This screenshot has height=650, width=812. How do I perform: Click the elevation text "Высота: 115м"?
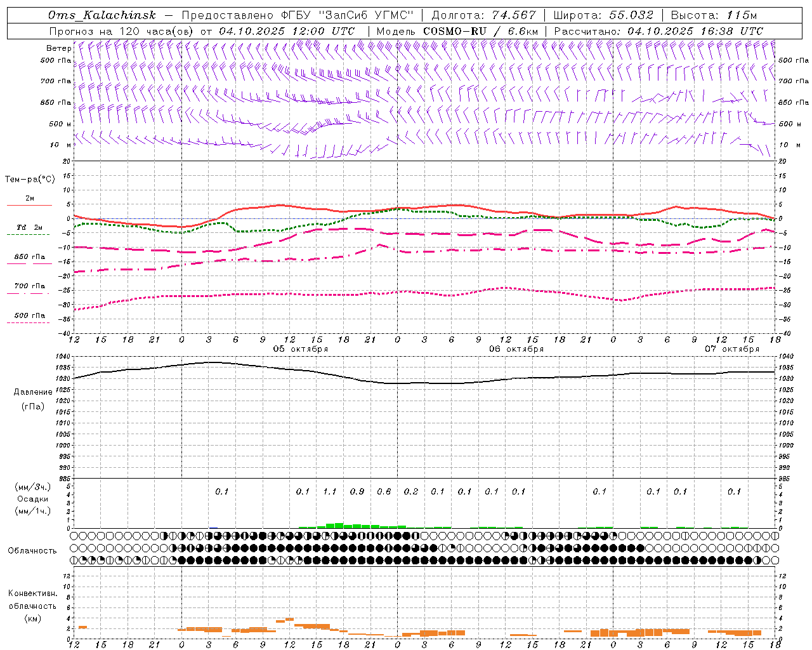714,15
